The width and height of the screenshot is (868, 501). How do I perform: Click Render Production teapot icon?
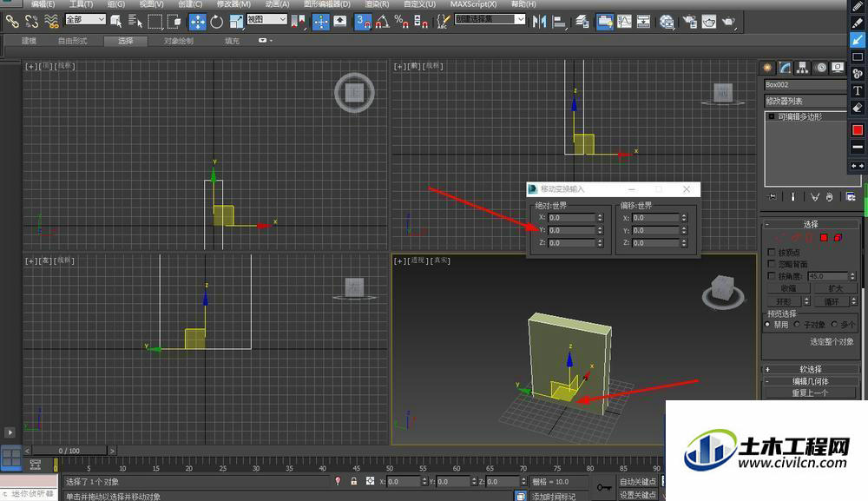pos(728,22)
